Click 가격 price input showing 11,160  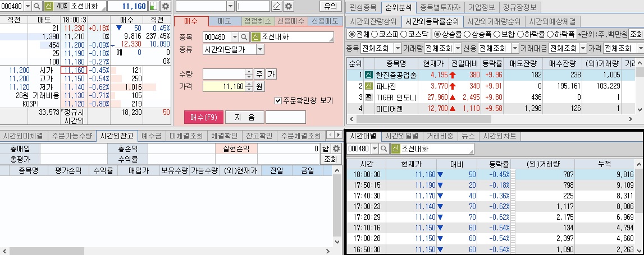(224, 87)
